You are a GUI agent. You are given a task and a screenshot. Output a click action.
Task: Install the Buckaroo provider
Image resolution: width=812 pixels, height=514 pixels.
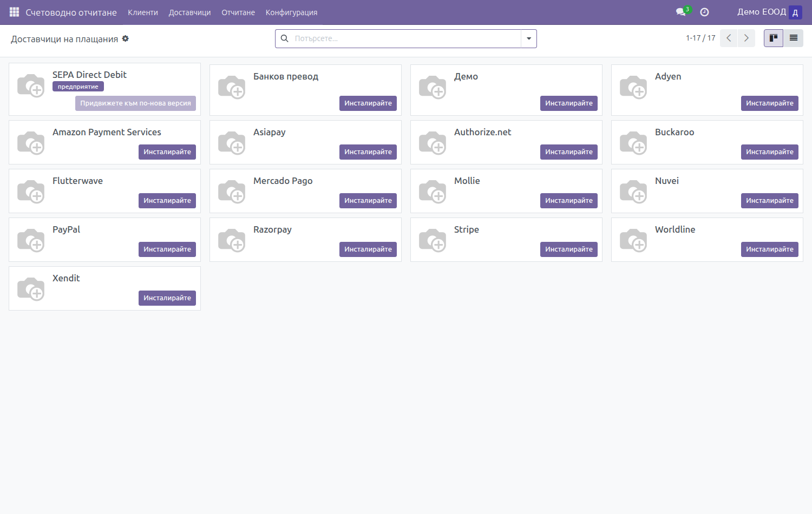point(770,152)
